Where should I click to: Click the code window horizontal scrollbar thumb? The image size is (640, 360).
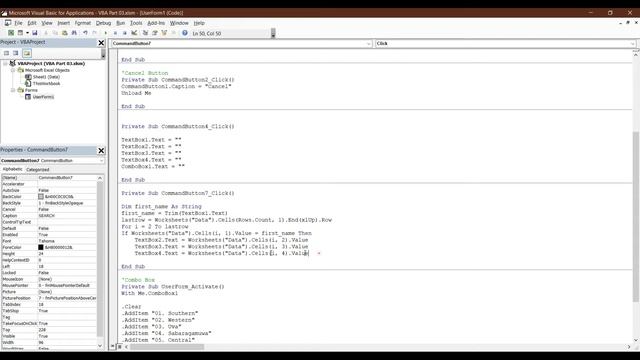coord(167,347)
